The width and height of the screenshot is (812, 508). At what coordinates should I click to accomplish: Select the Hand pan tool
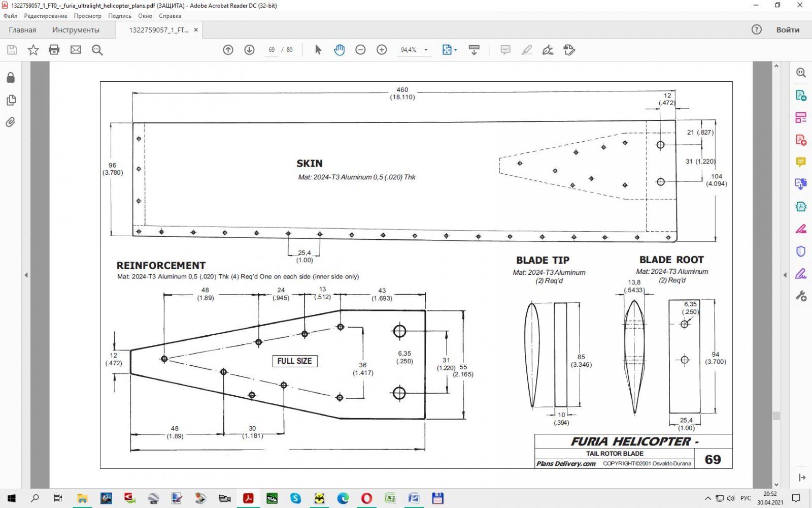coord(339,50)
